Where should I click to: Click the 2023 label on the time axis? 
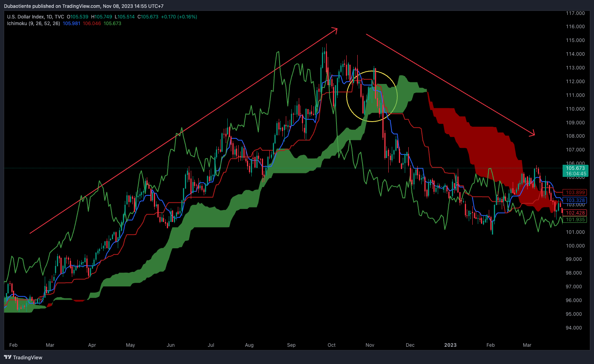click(450, 345)
